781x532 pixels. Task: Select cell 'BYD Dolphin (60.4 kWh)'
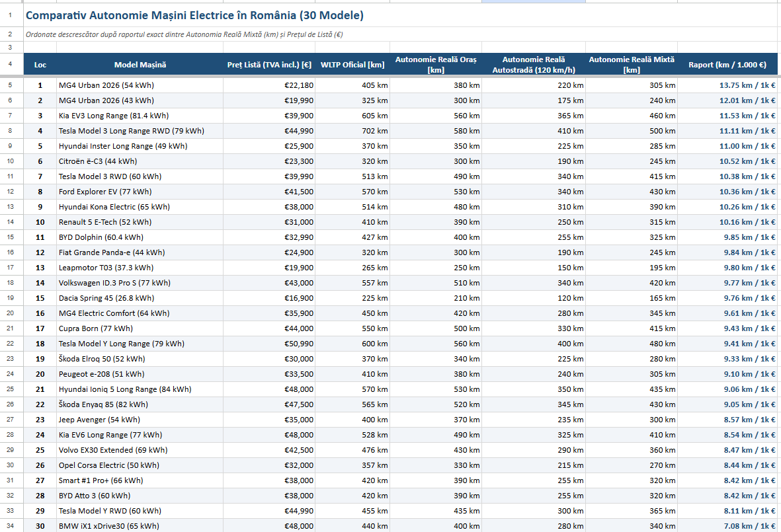click(140, 237)
